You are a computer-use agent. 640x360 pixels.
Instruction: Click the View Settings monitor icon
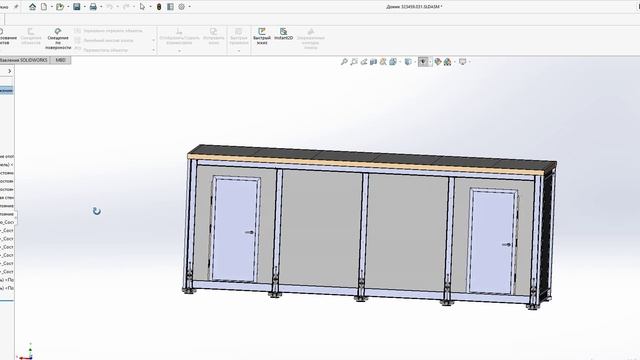click(x=462, y=62)
